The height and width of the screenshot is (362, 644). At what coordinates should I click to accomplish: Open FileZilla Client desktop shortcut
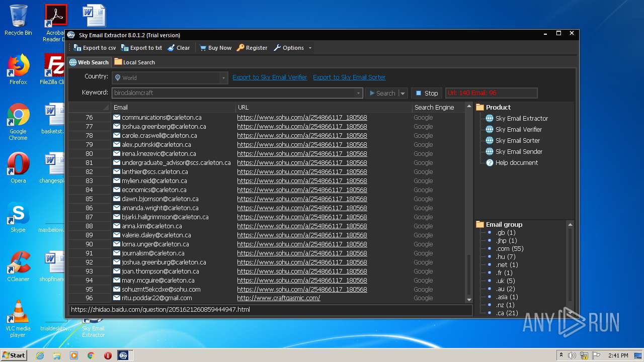coord(53,69)
